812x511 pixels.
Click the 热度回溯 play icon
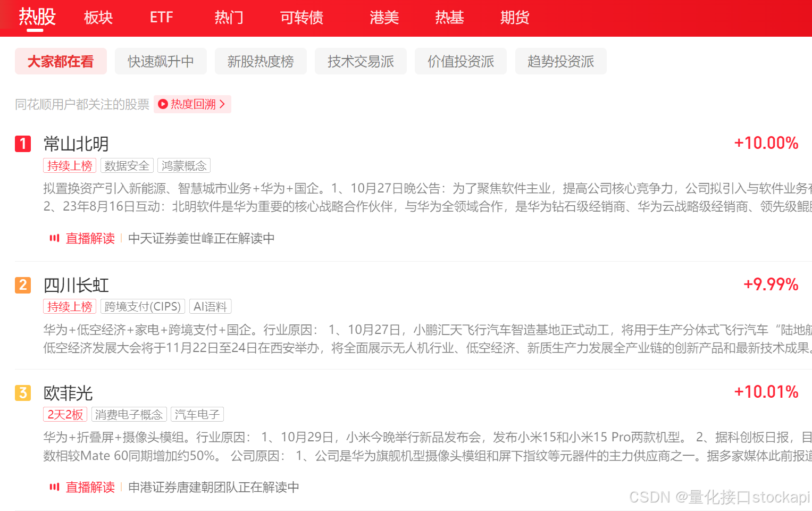[x=163, y=104]
